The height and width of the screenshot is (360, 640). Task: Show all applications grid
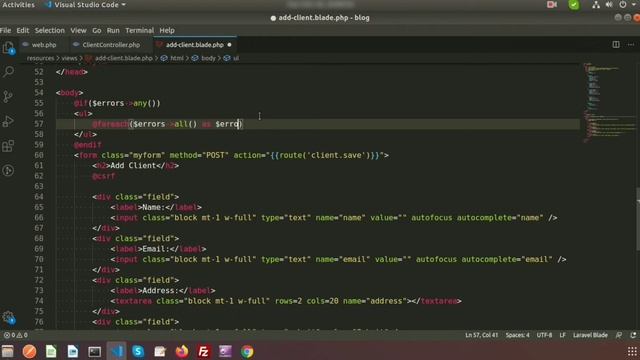pos(632,351)
